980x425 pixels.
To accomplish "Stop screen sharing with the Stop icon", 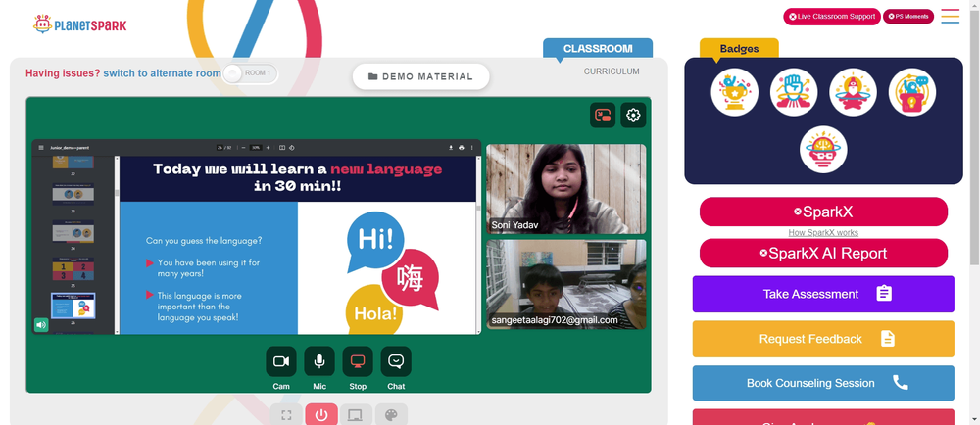I will point(358,361).
